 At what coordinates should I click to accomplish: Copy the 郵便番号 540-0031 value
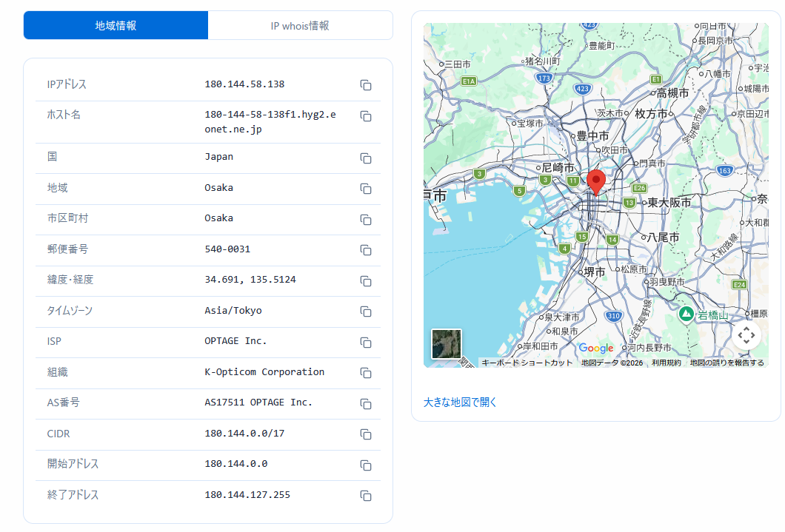click(x=366, y=251)
